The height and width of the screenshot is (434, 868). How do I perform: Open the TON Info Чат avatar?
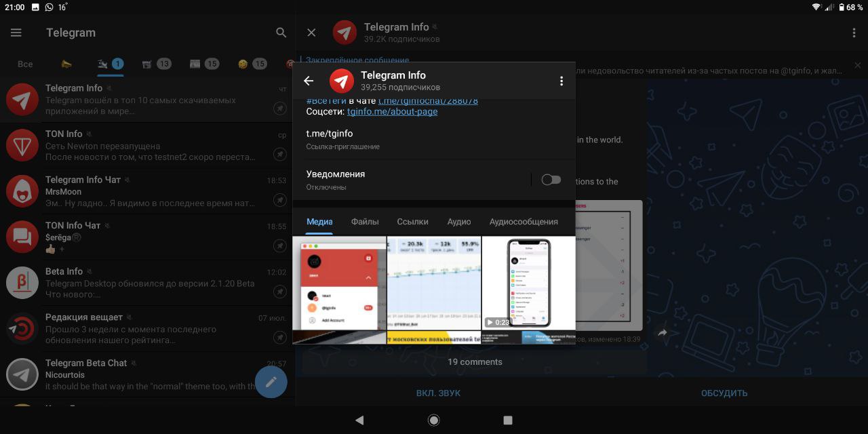pos(22,237)
